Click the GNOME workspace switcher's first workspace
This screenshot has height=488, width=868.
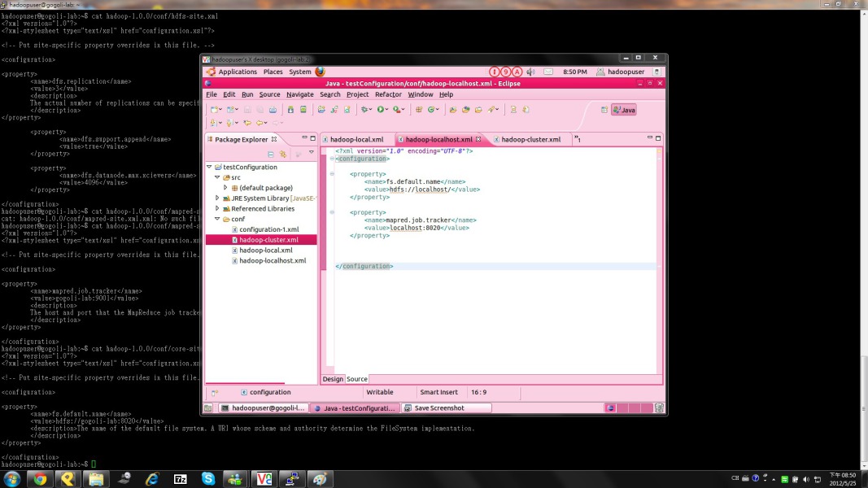tap(610, 408)
